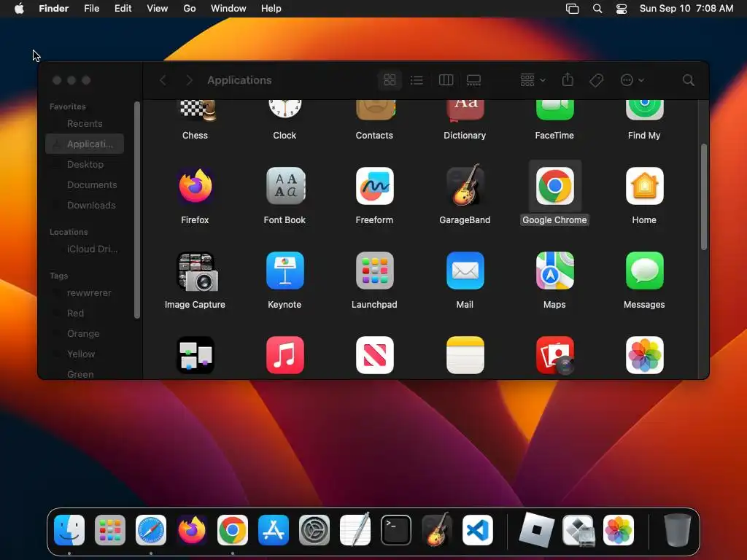Select the Mission Control app icon

(196, 355)
